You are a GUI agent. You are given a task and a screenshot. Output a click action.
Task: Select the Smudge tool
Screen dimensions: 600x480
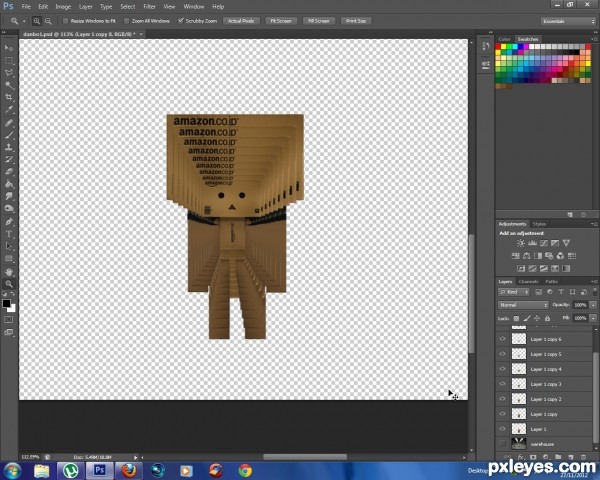[x=8, y=196]
